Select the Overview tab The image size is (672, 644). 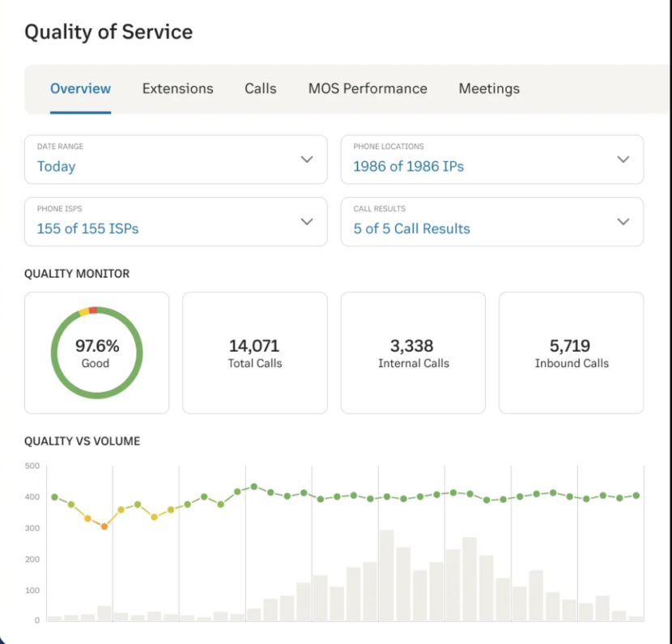(80, 88)
